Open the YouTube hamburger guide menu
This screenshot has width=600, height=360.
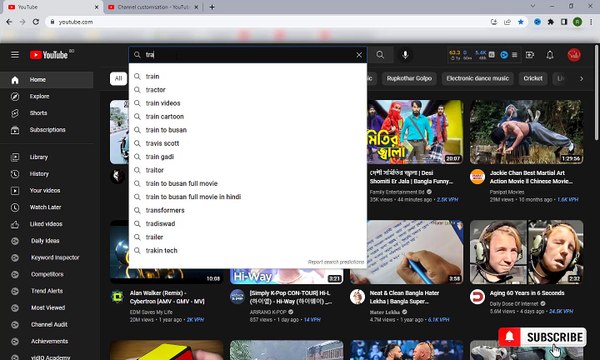pyautogui.click(x=15, y=55)
